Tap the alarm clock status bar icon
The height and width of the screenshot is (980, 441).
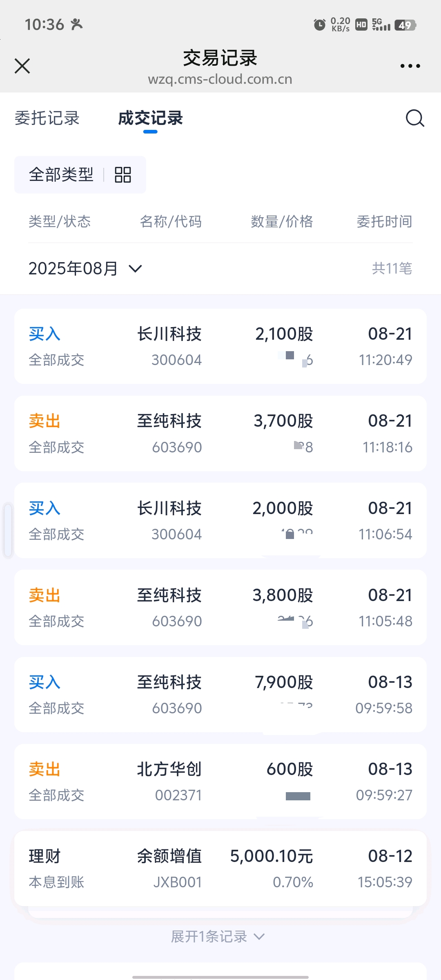[319, 25]
